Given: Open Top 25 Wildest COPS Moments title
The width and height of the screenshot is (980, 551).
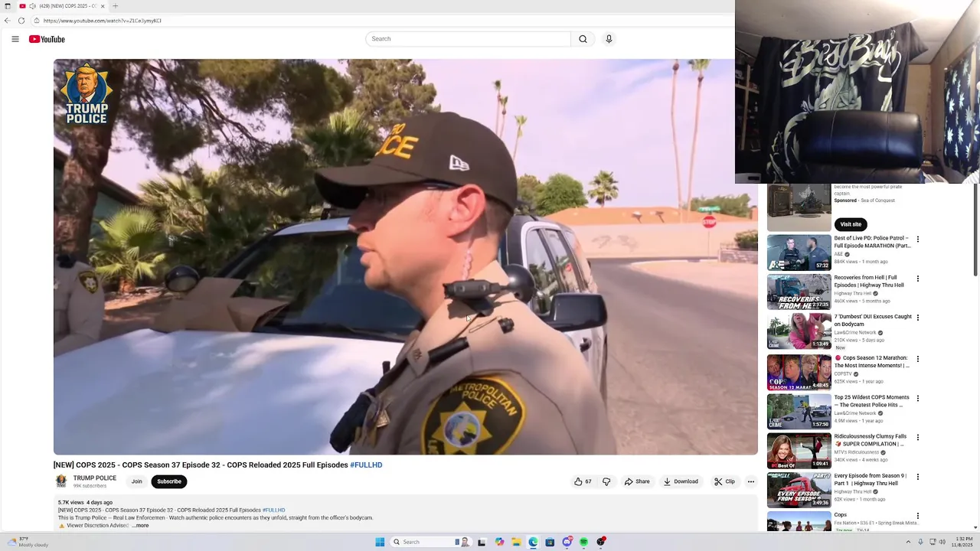Looking at the screenshot, I should coord(872,401).
